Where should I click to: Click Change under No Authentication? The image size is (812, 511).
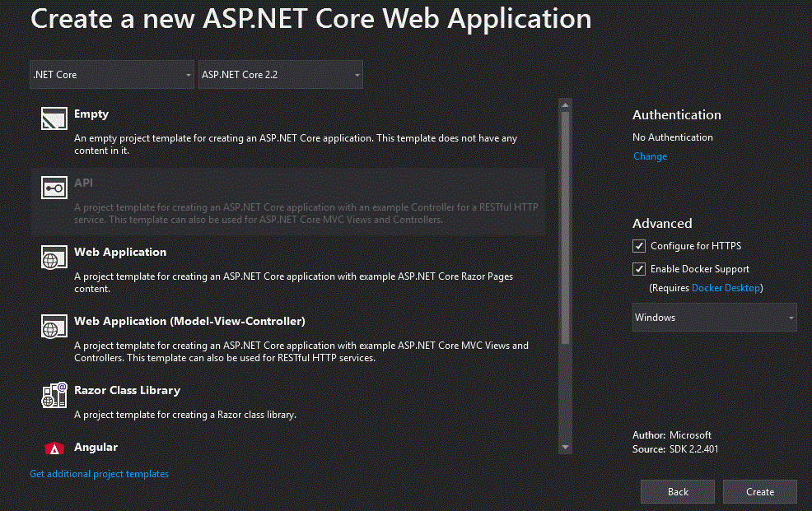(x=650, y=156)
